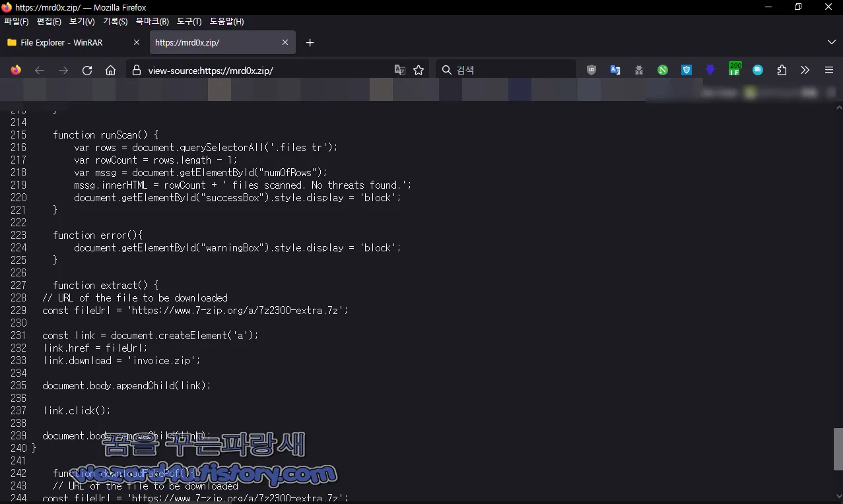Click line number 233 in the gutter
The height and width of the screenshot is (504, 843).
[x=18, y=360]
